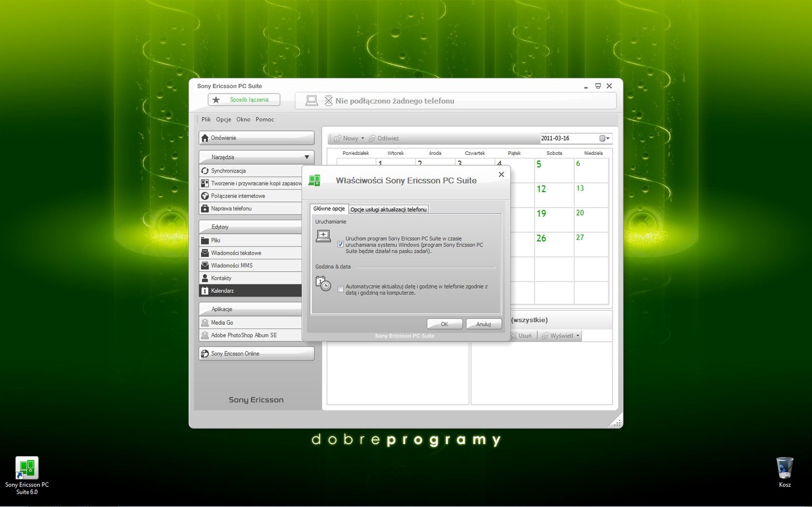This screenshot has width=812, height=507.
Task: Open Wiadomości MMS editor
Action: tap(250, 266)
